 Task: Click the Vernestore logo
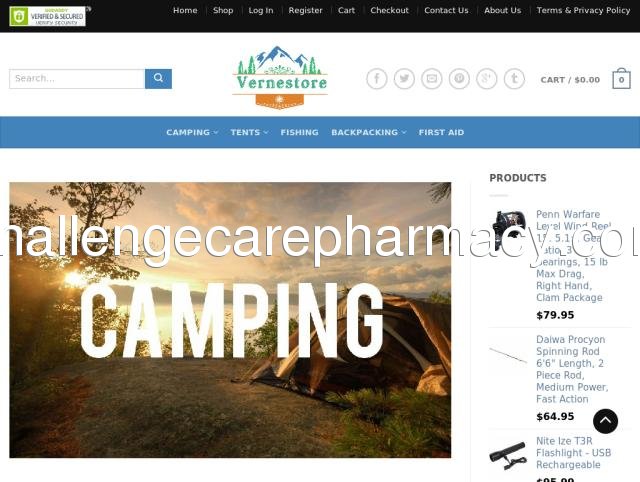280,77
